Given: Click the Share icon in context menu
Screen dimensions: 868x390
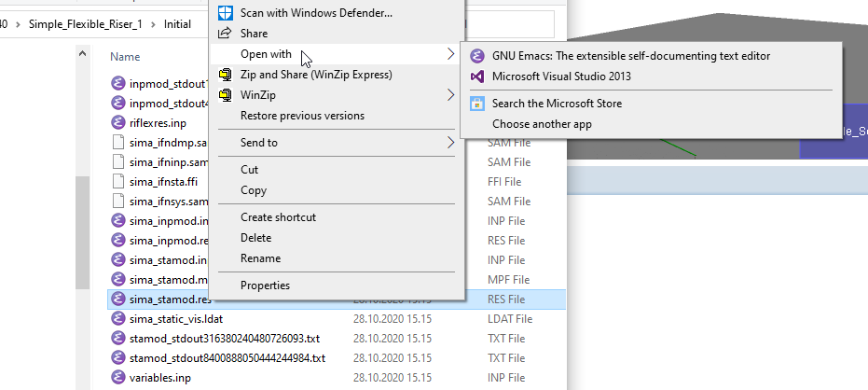Looking at the screenshot, I should (x=225, y=34).
